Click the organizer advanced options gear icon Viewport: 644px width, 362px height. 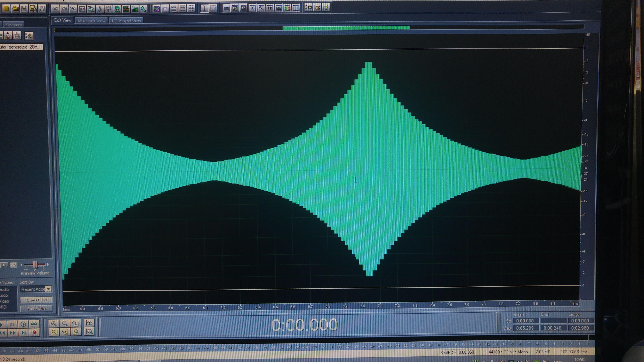pyautogui.click(x=29, y=36)
